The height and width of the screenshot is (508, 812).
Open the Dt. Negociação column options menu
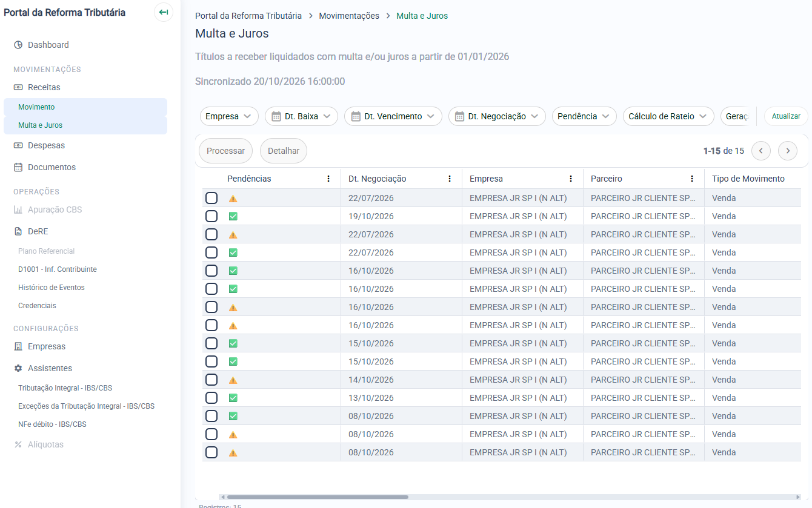click(x=450, y=179)
